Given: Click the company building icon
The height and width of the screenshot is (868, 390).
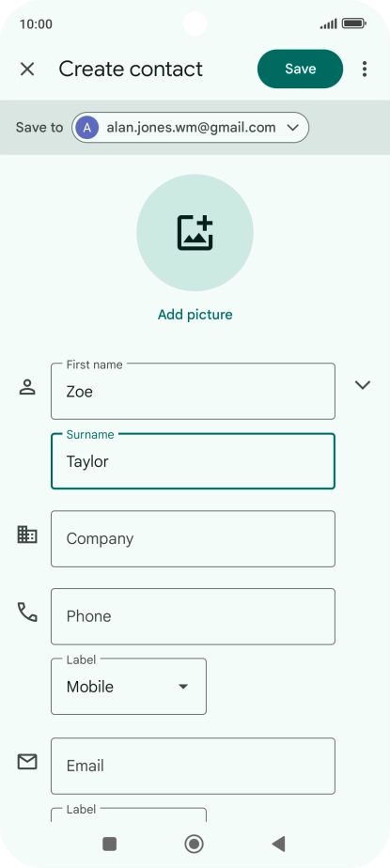Looking at the screenshot, I should pos(27,535).
